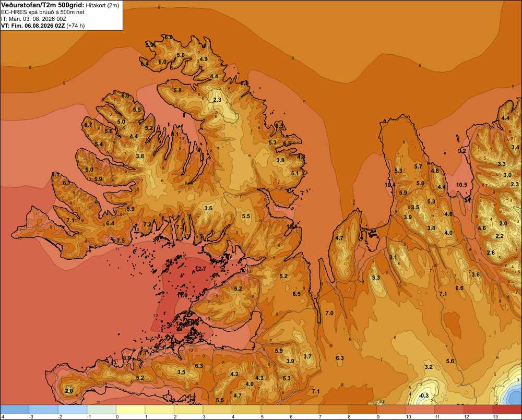Click the legend label '0'

[x=117, y=417]
